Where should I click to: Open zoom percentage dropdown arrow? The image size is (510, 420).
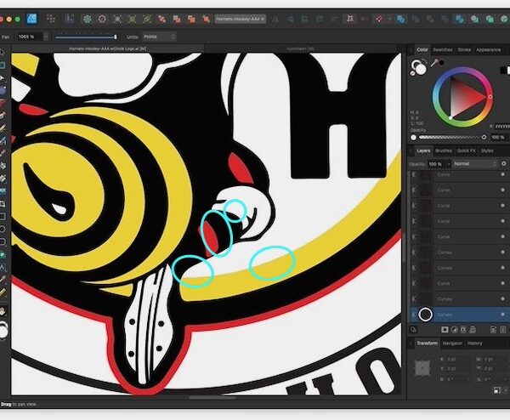(x=46, y=37)
